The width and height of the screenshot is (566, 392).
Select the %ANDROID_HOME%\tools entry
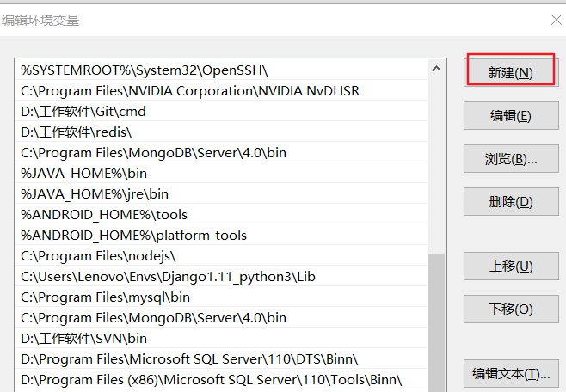221,214
